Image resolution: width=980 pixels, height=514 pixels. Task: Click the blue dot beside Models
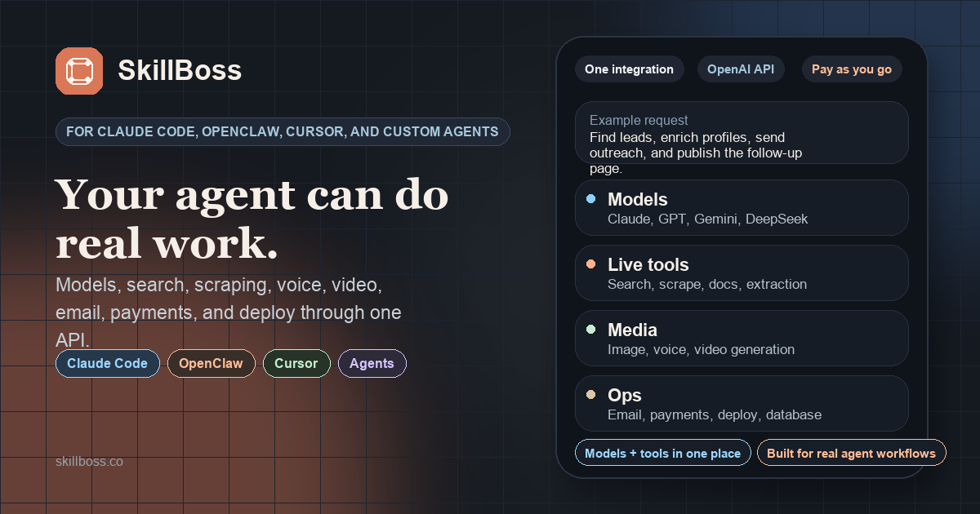tap(591, 199)
